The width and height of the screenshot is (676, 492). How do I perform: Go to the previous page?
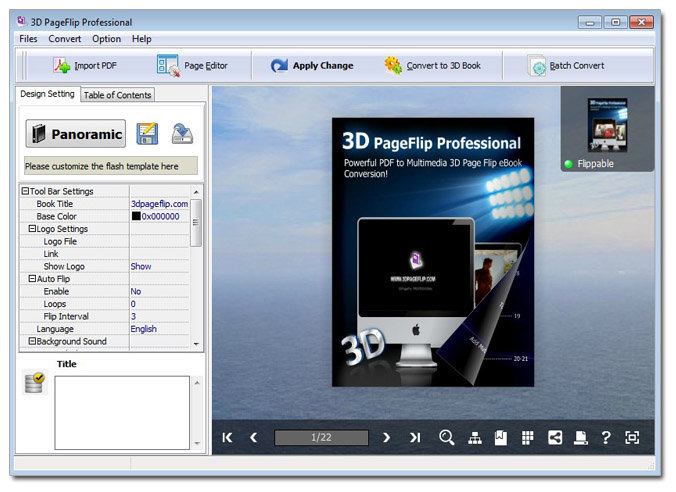click(254, 438)
